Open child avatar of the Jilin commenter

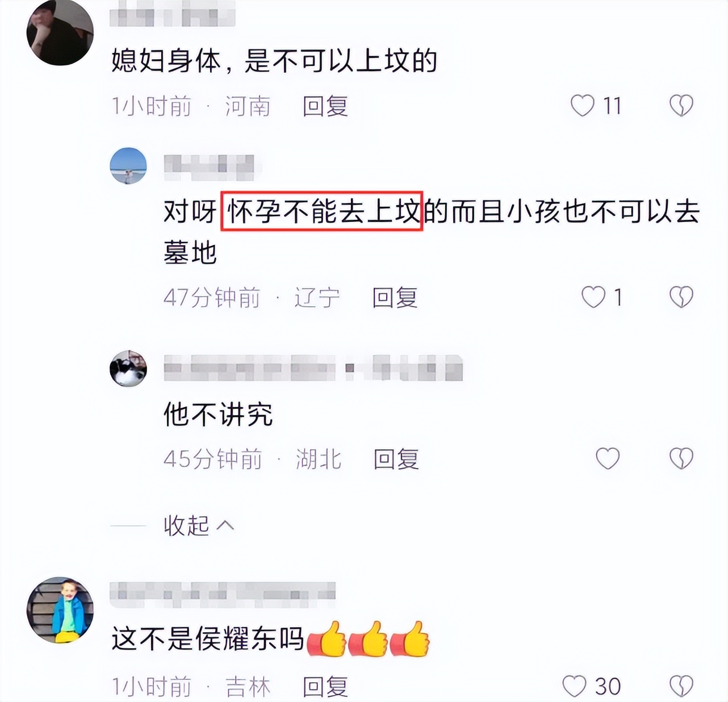click(60, 611)
